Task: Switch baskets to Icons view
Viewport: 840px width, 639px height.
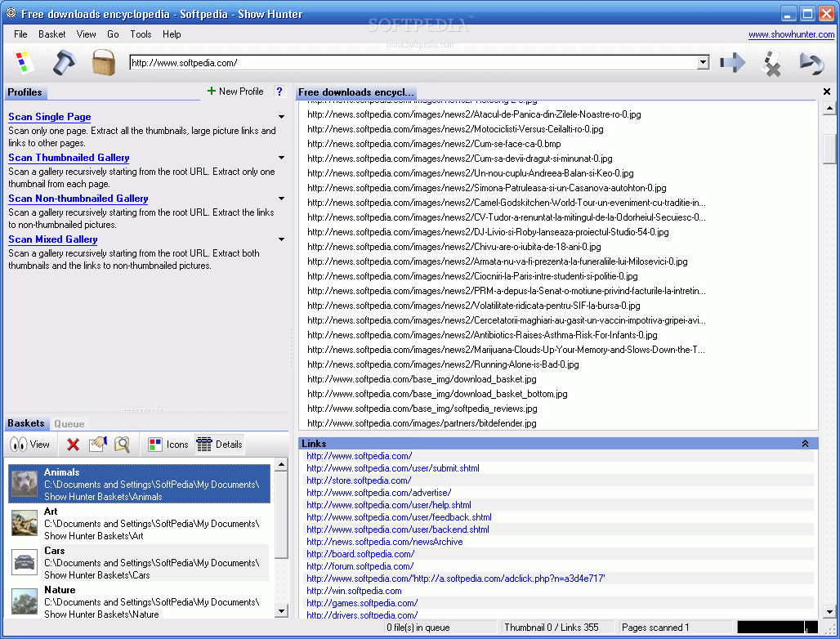Action: click(168, 444)
